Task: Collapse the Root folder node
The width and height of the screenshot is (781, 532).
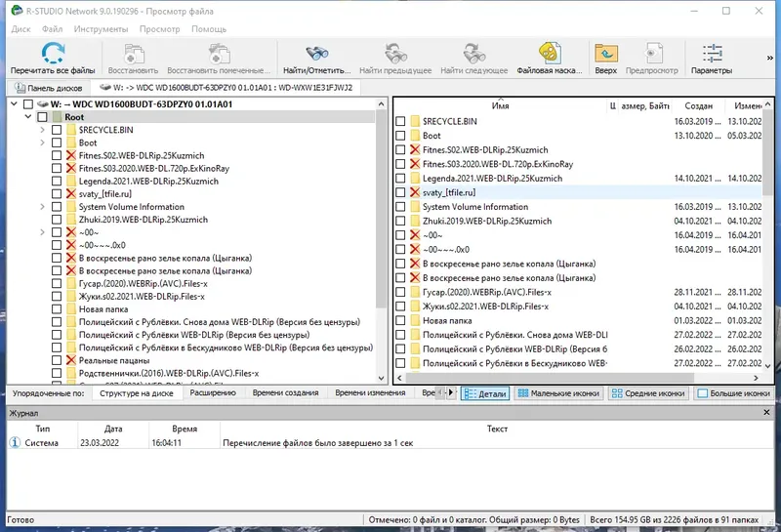Action: 28,117
